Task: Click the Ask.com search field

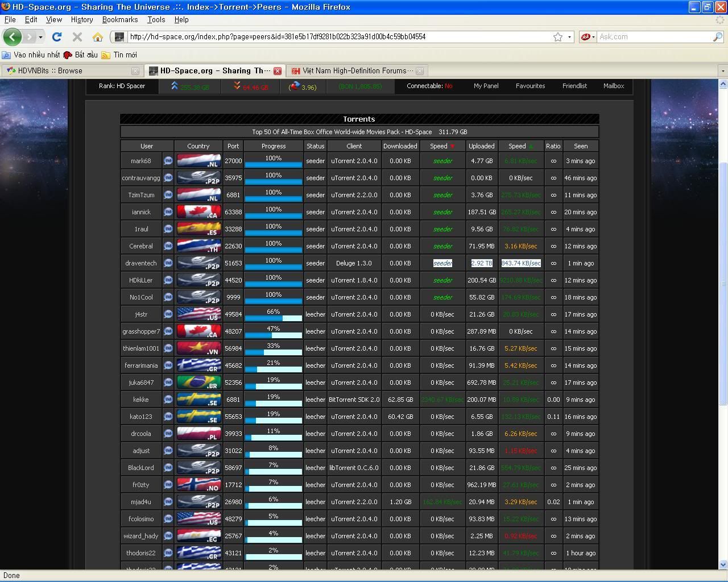Action: [654, 37]
